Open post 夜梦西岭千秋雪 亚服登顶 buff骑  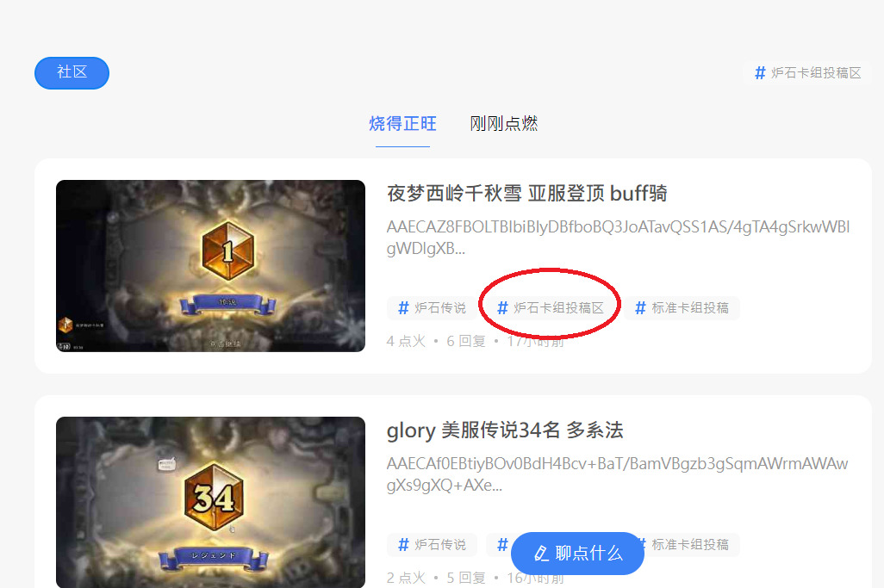pyautogui.click(x=526, y=193)
